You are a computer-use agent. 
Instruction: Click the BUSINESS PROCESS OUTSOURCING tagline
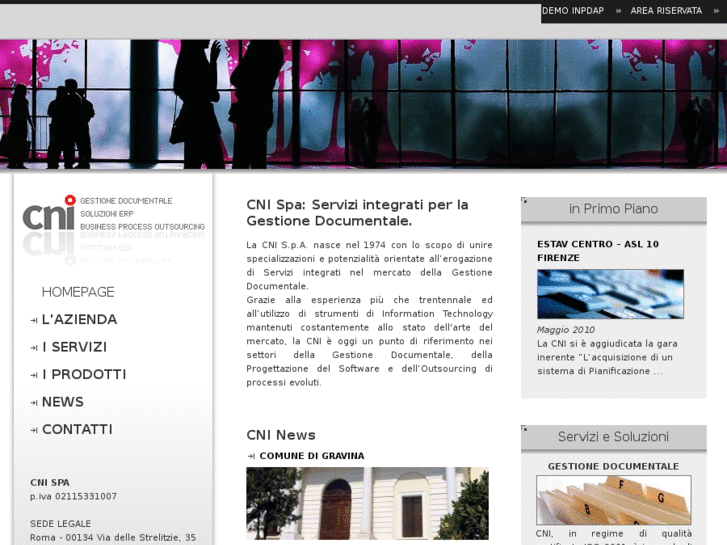tap(142, 227)
